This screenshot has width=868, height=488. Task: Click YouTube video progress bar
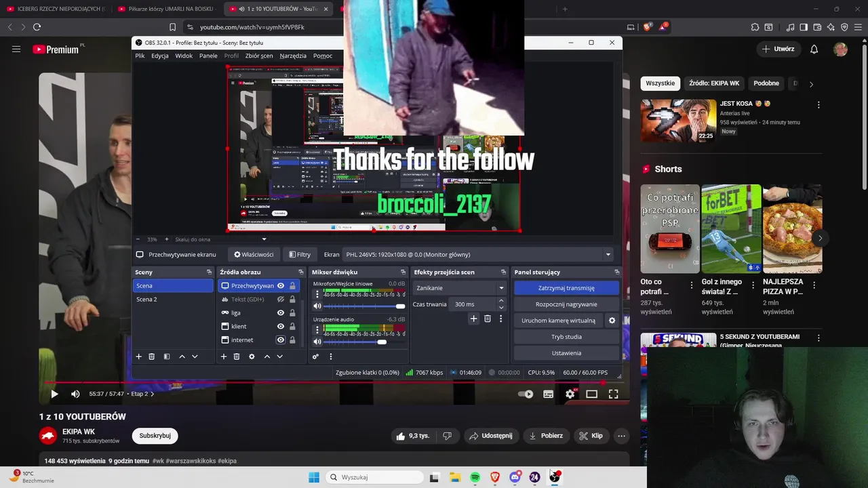click(334, 383)
